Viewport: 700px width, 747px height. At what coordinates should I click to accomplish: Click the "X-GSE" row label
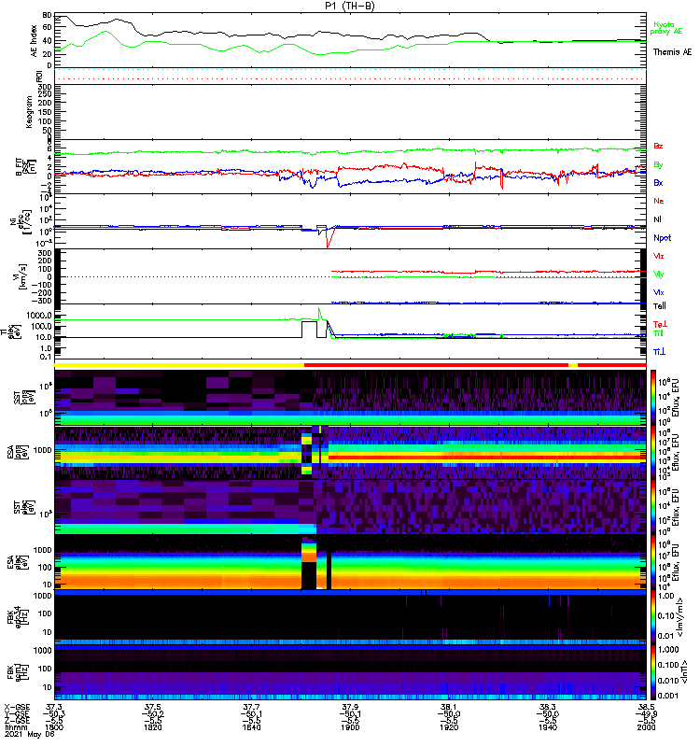(17, 707)
